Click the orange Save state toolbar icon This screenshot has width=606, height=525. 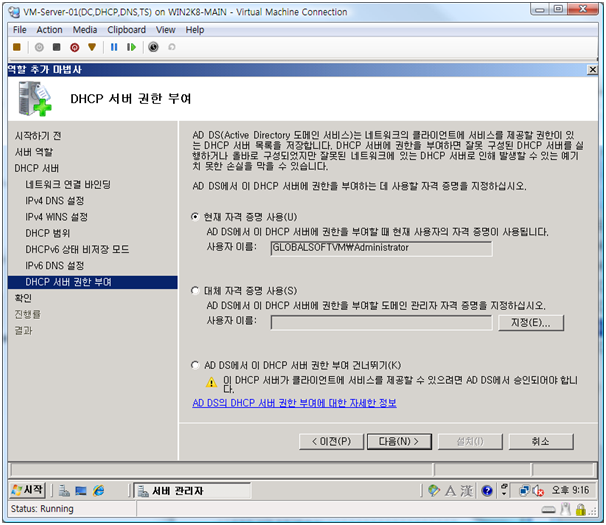[x=92, y=47]
